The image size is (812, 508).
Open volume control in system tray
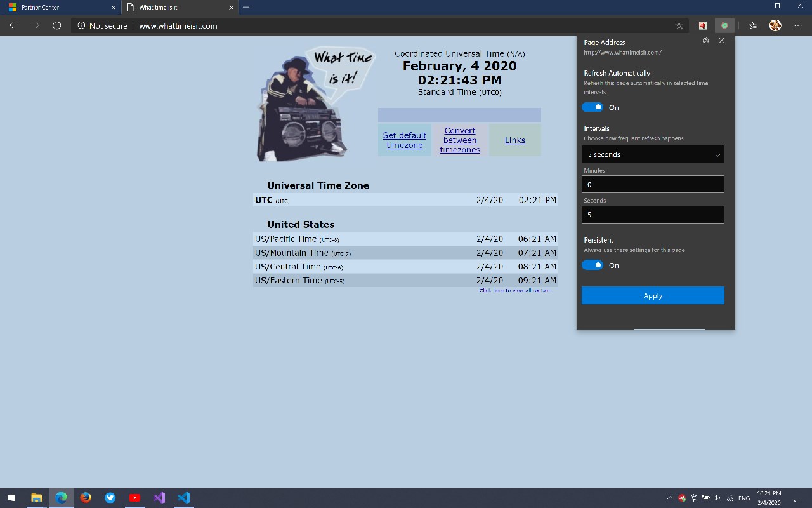pyautogui.click(x=717, y=498)
